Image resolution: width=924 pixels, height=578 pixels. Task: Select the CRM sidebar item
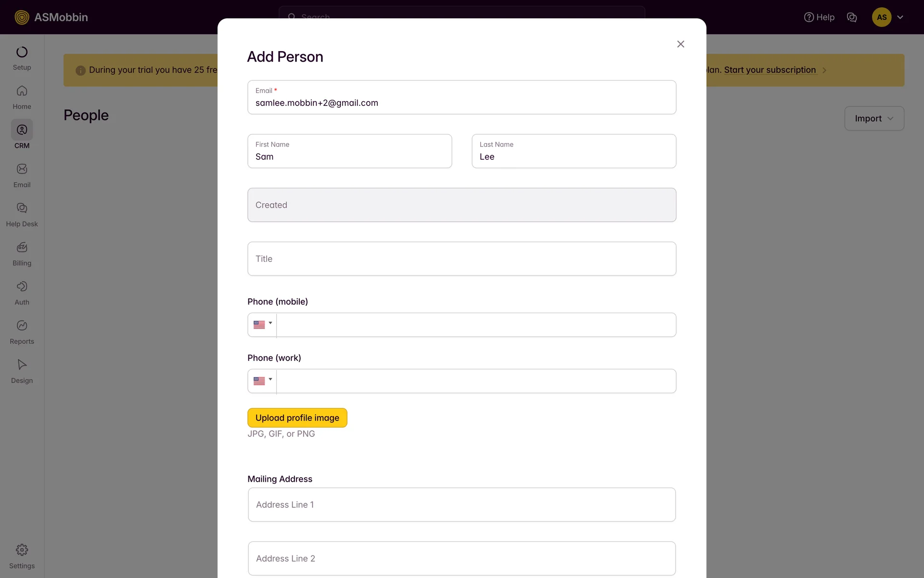(22, 135)
